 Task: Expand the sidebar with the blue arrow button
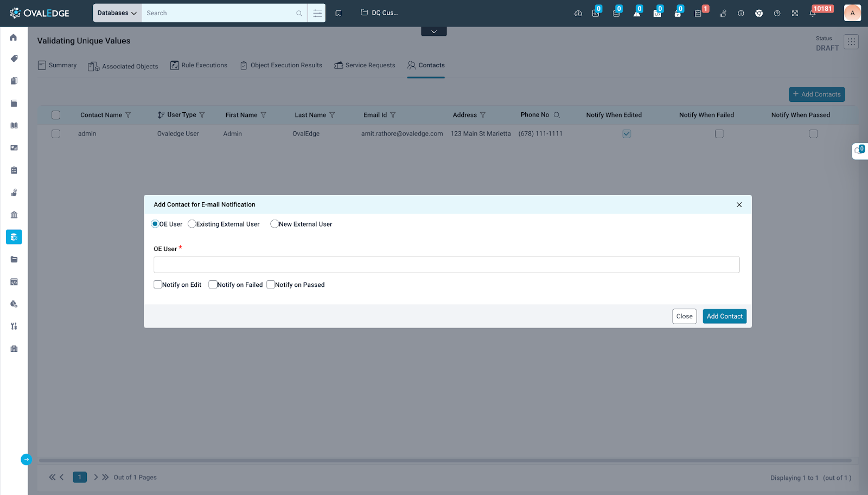click(26, 459)
